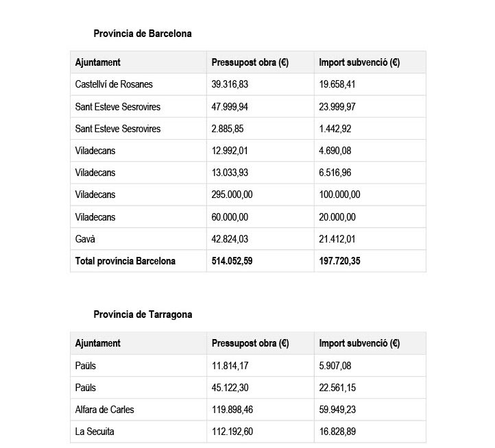Select the Alfara de Carles cell
This screenshot has height=448, width=495.
(105, 410)
